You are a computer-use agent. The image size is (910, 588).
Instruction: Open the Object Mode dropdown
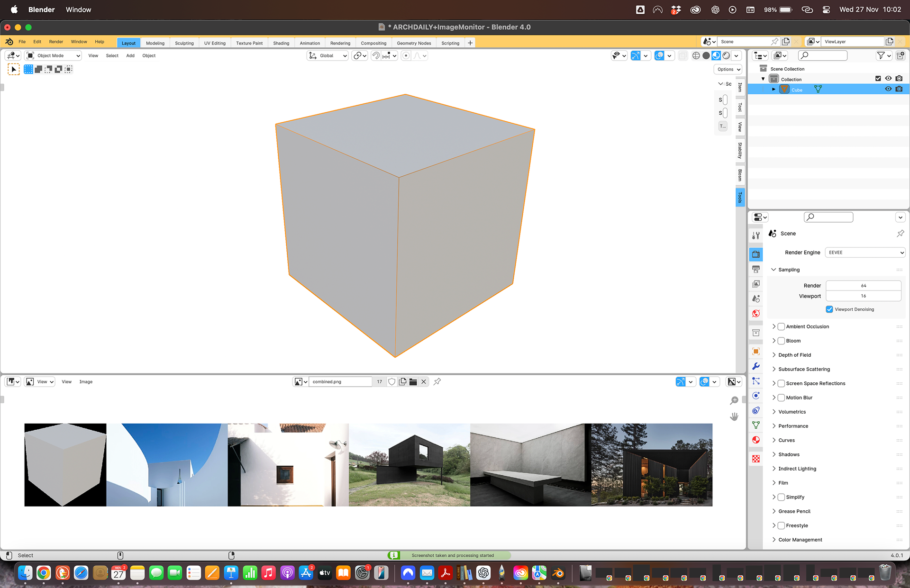[x=53, y=56]
